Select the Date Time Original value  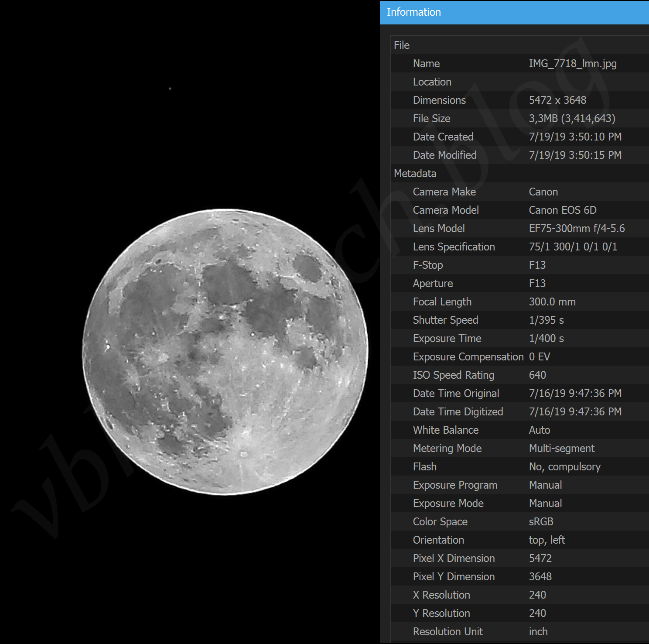[x=575, y=394]
